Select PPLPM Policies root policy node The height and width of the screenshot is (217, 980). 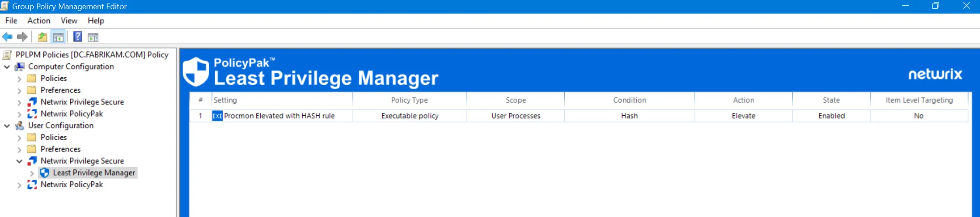(92, 55)
